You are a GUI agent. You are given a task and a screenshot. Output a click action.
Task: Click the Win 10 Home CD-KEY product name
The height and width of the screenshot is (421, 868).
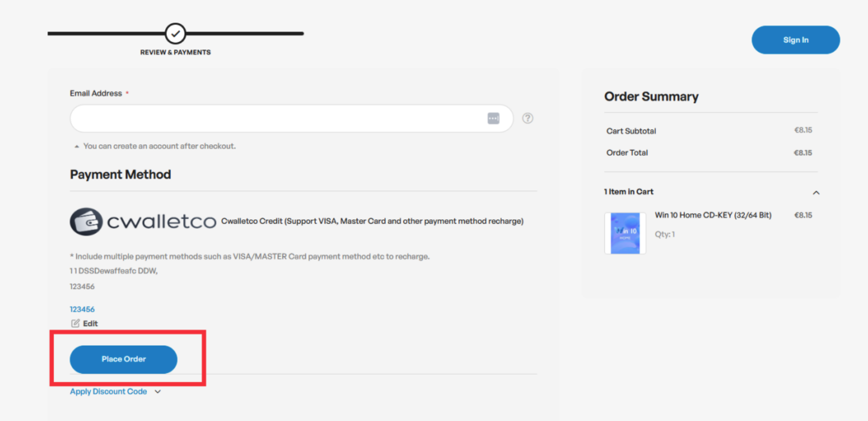click(713, 215)
